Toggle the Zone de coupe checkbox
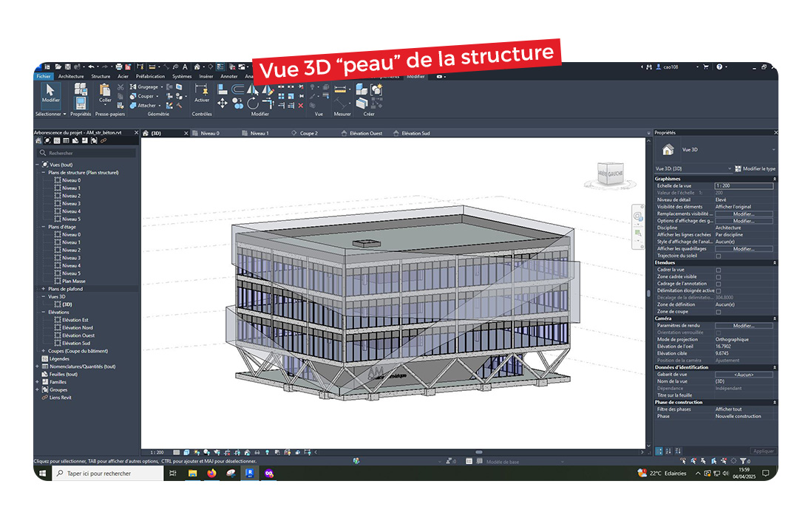 (719, 312)
